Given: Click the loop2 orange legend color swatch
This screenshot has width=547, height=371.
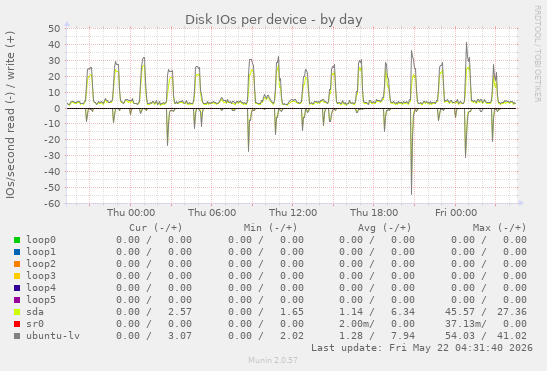Looking at the screenshot, I should tap(17, 264).
